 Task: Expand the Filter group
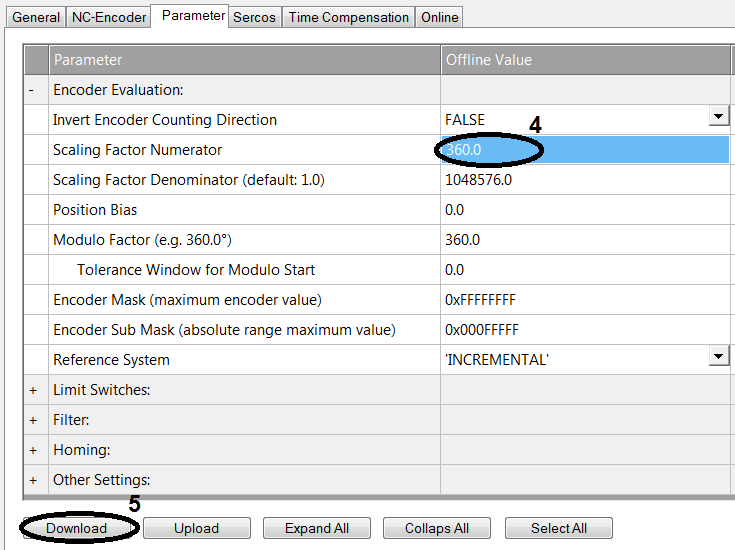coord(33,420)
